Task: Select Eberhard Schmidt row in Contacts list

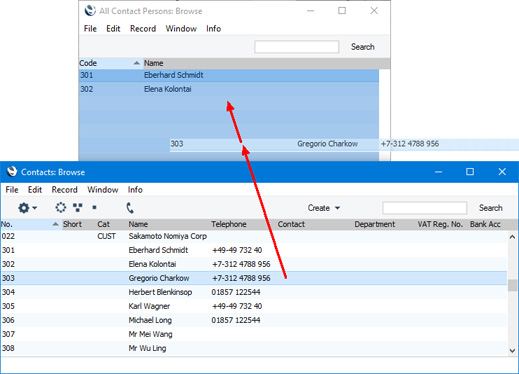Action: [x=254, y=250]
